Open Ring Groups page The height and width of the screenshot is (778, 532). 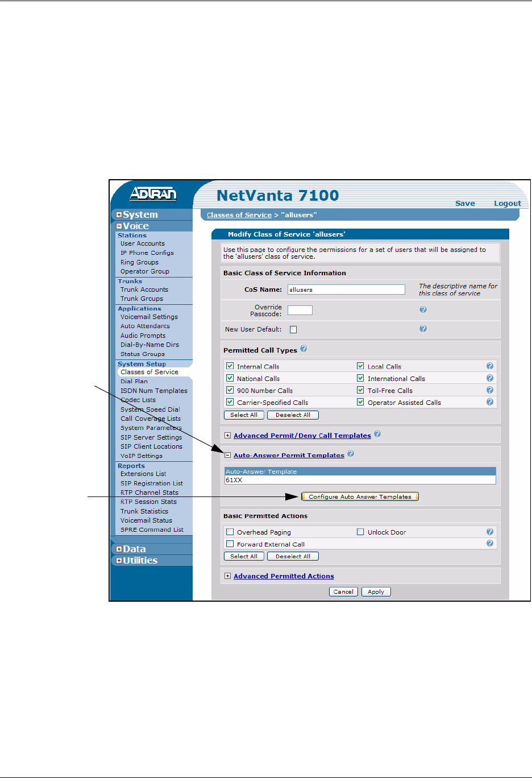pyautogui.click(x=139, y=262)
